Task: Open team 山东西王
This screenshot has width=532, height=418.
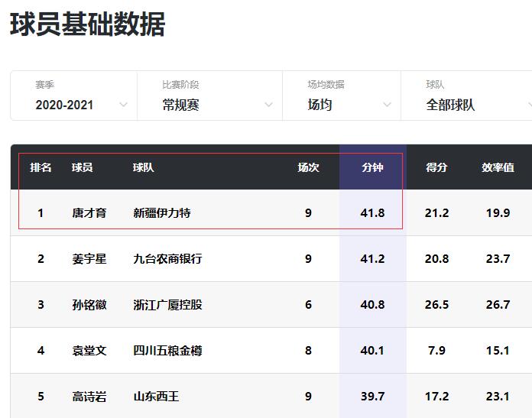Action: (x=156, y=397)
